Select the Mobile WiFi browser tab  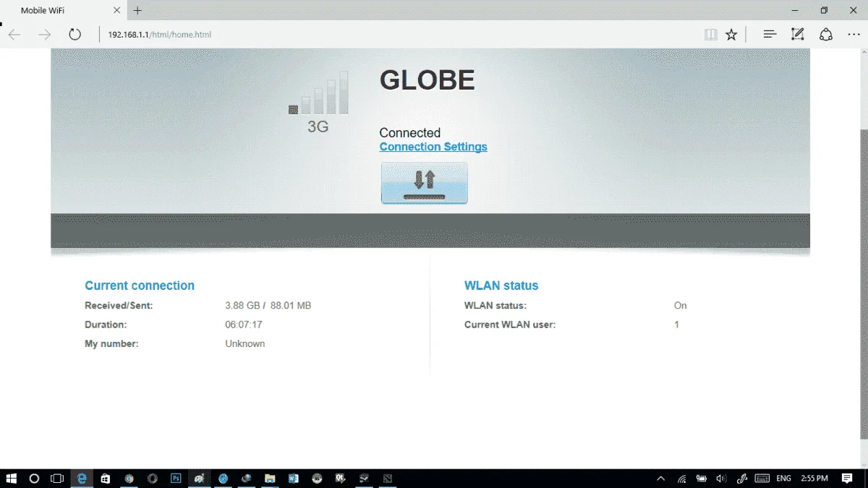(x=63, y=10)
